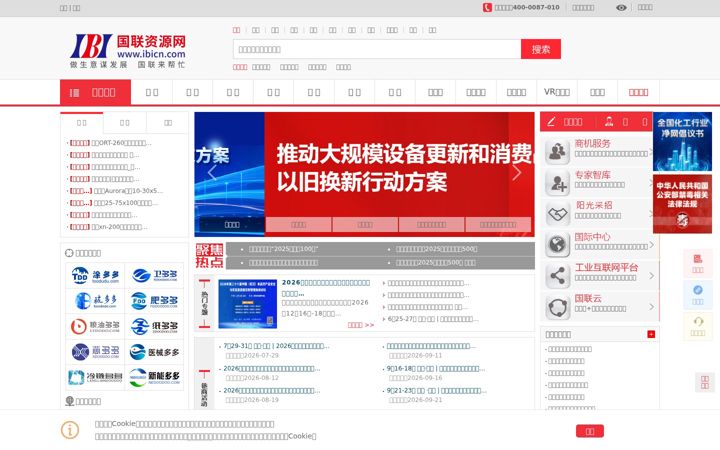720x450 pixels.
Task: Select the dark banner tab below slideshow
Action: point(232,225)
